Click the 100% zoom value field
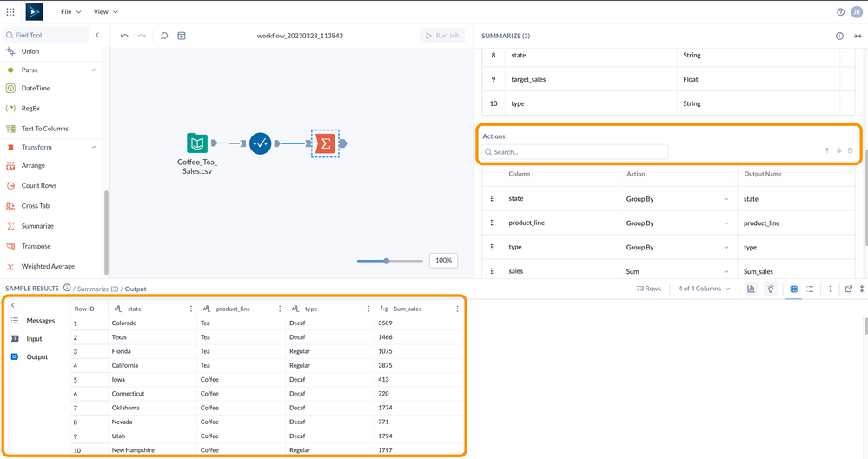 point(443,260)
